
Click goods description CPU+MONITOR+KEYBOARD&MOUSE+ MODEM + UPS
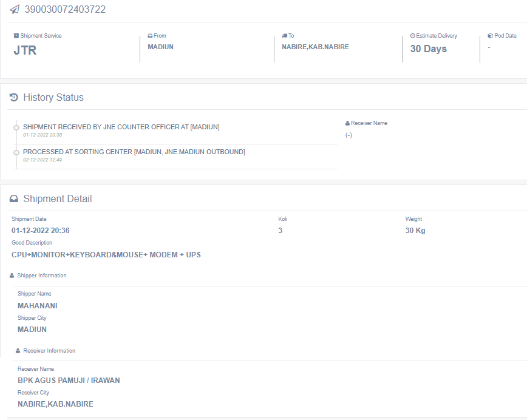click(x=106, y=255)
